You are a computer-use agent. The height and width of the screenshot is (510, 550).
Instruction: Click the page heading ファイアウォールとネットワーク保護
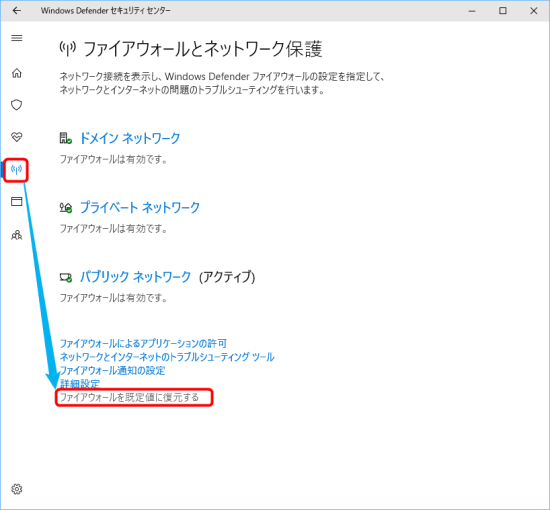point(203,49)
